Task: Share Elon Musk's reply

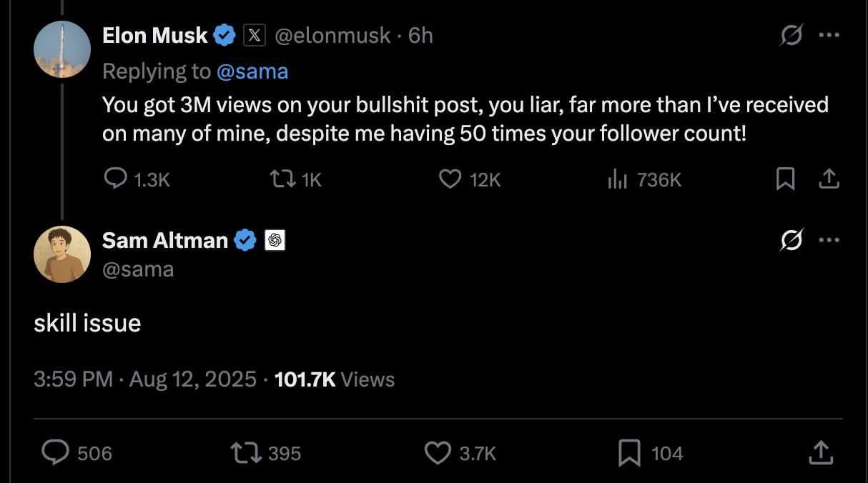Action: [x=828, y=179]
